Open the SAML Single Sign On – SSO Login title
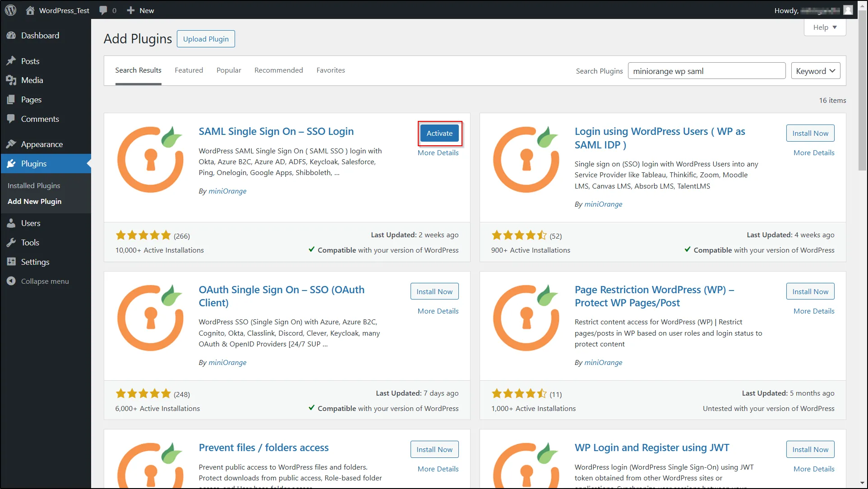Viewport: 868px width, 489px height. pyautogui.click(x=276, y=131)
